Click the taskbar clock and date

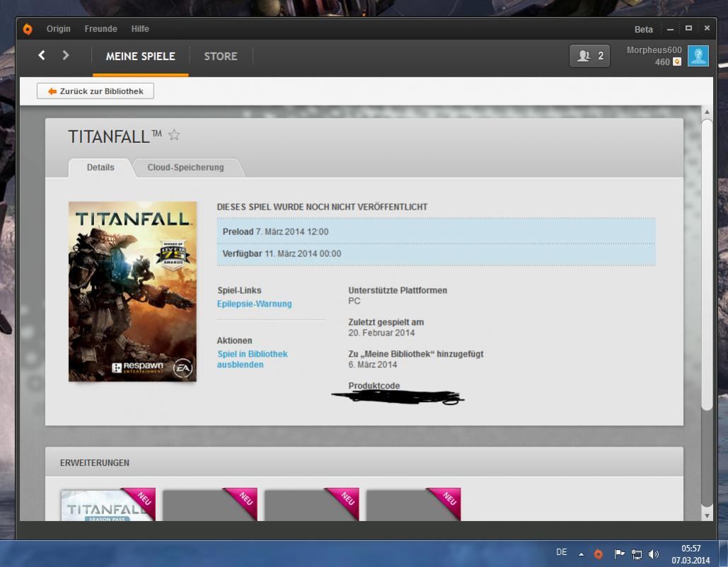click(x=691, y=554)
